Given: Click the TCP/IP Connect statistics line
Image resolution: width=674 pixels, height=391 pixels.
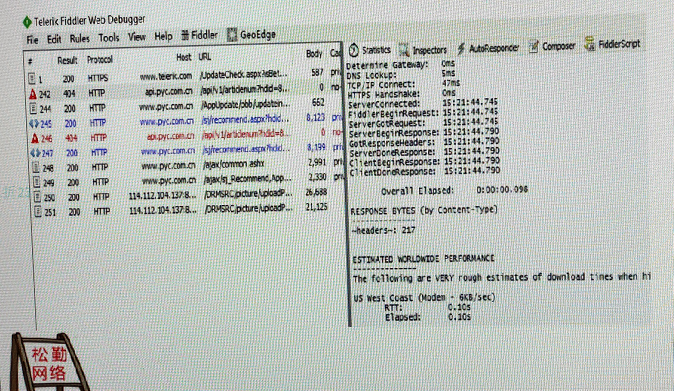Looking at the screenshot, I should coord(403,84).
